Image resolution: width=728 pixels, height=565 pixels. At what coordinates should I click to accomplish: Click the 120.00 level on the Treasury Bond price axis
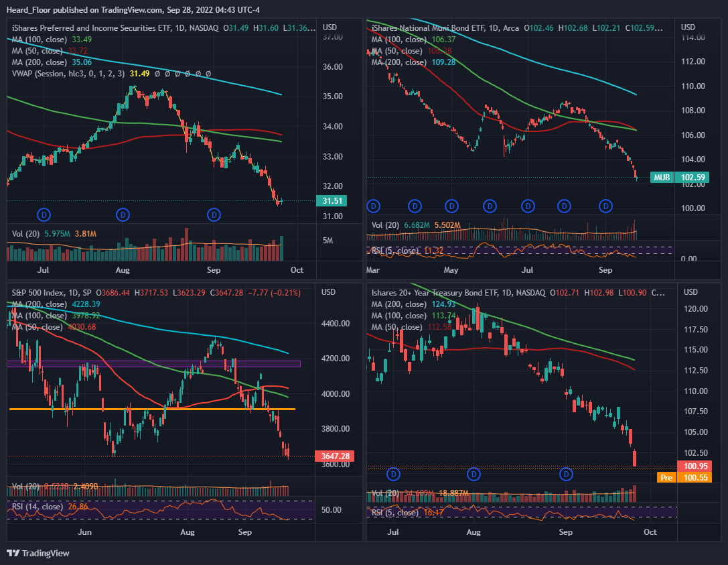coord(695,309)
